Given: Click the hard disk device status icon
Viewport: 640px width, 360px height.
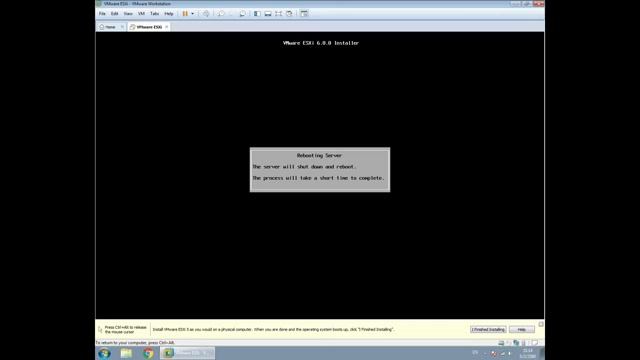Looking at the screenshot, I should pyautogui.click(x=501, y=343).
